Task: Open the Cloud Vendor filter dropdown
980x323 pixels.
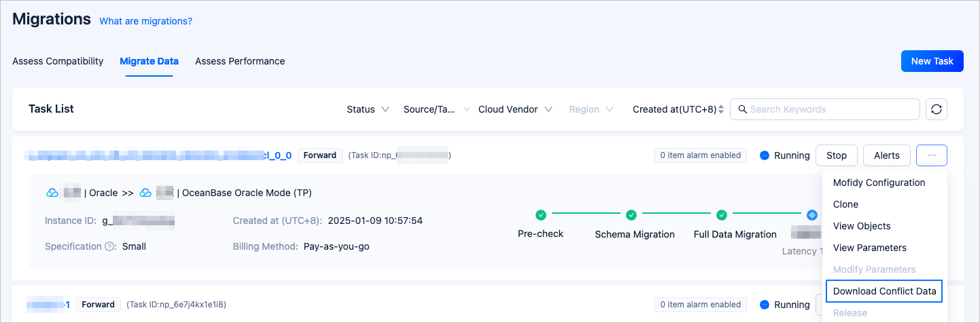Action: (x=515, y=109)
